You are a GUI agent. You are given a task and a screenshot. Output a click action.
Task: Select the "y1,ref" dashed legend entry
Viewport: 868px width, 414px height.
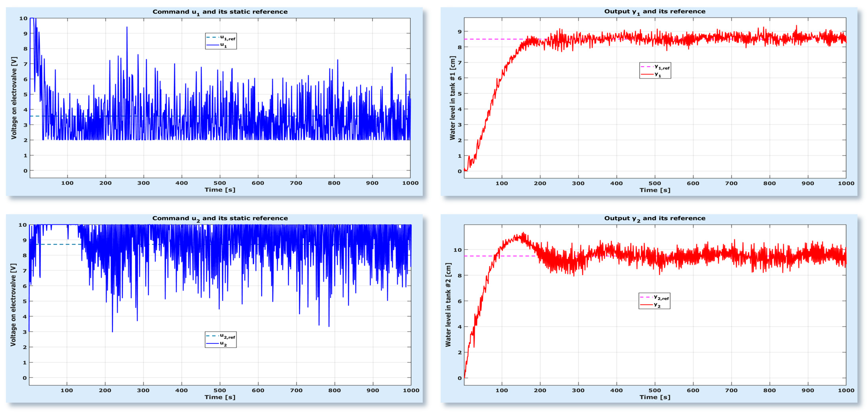click(655, 67)
